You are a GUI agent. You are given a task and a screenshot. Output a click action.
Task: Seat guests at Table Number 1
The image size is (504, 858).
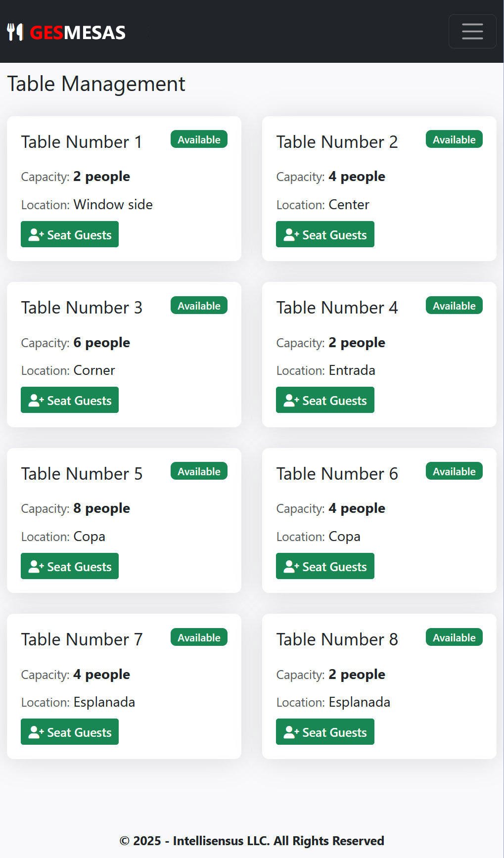pyautogui.click(x=70, y=234)
